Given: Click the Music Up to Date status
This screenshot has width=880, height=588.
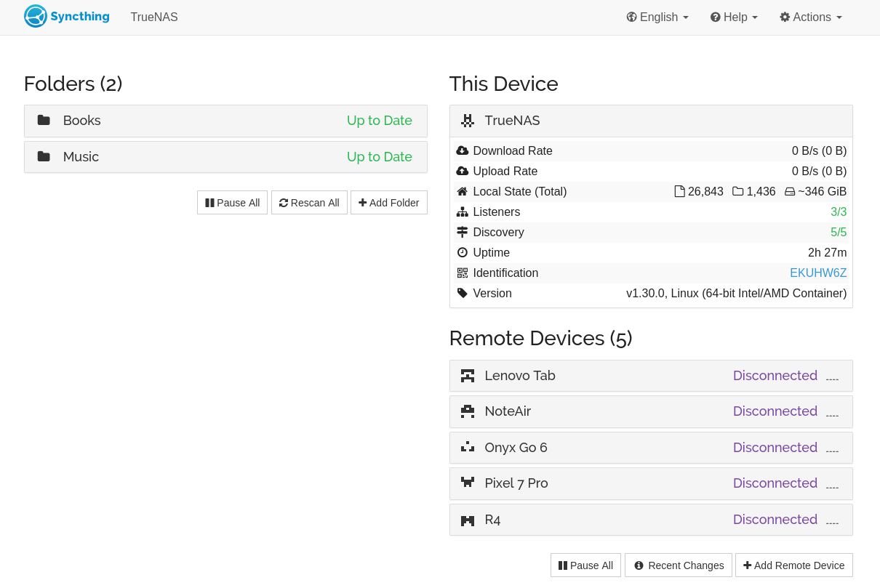Looking at the screenshot, I should (380, 157).
